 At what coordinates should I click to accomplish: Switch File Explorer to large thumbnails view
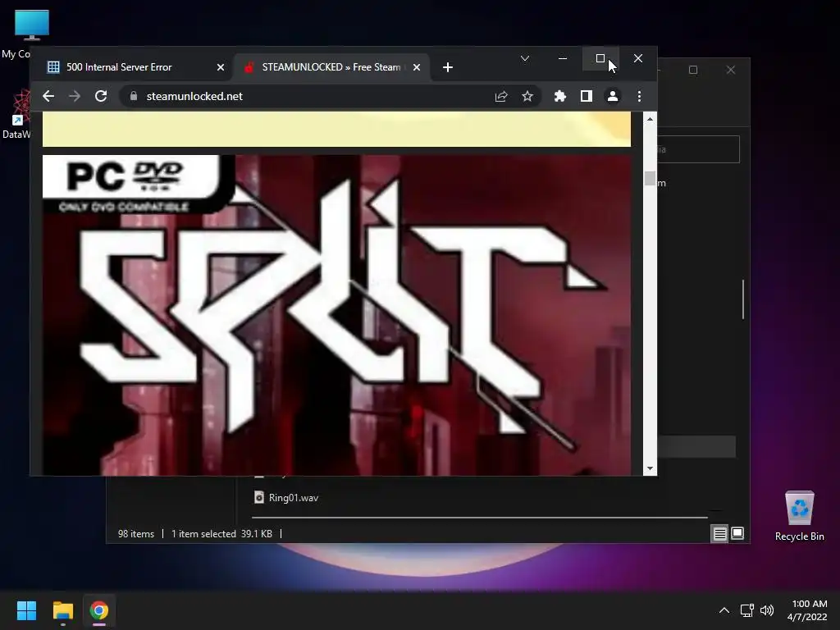(737, 533)
